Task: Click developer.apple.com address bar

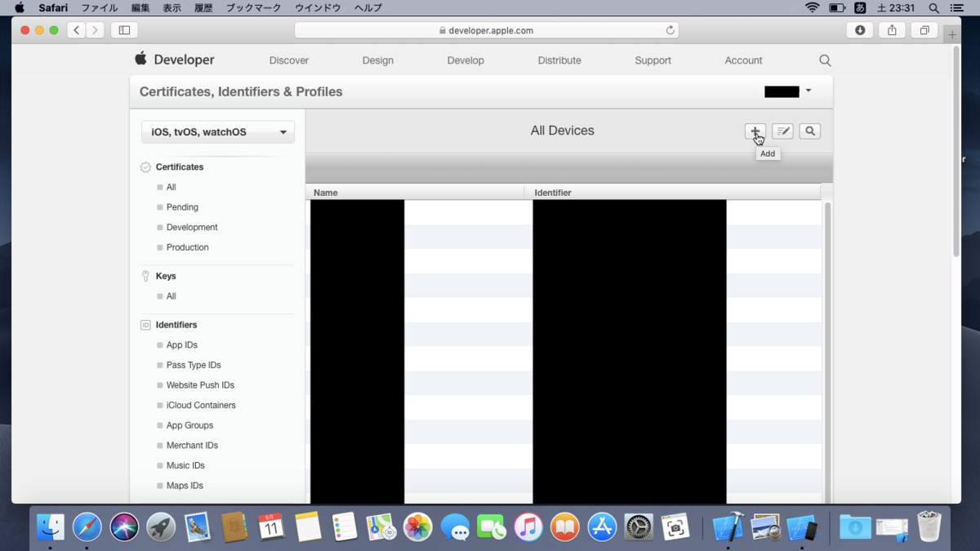Action: [x=486, y=30]
